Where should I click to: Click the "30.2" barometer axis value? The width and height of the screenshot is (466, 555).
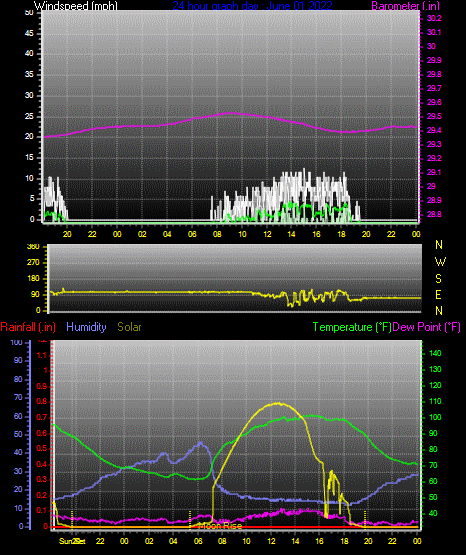[434, 18]
